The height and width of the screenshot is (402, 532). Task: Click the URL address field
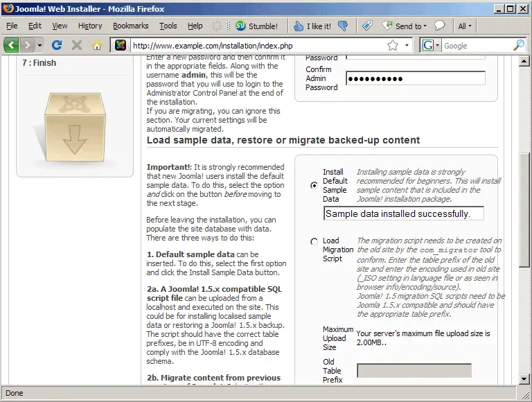click(258, 46)
